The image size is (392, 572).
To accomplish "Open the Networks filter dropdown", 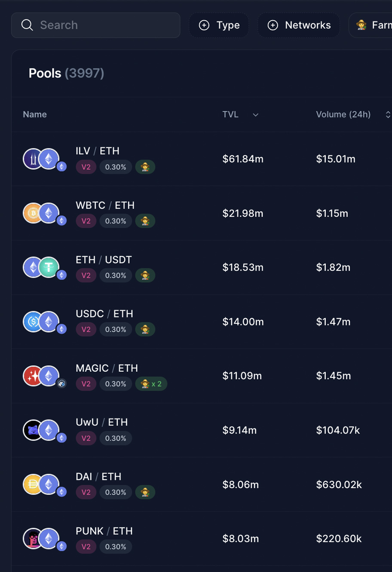I will 299,25.
